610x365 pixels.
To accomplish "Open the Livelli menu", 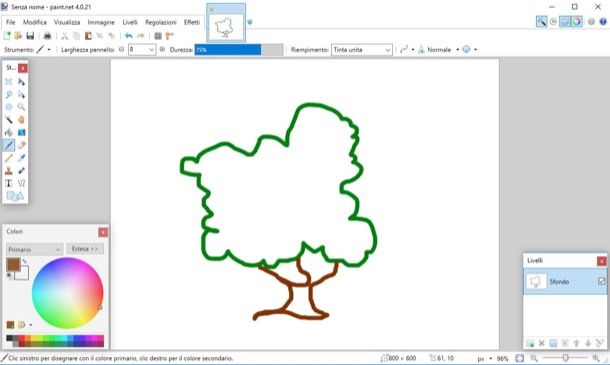I will point(130,22).
